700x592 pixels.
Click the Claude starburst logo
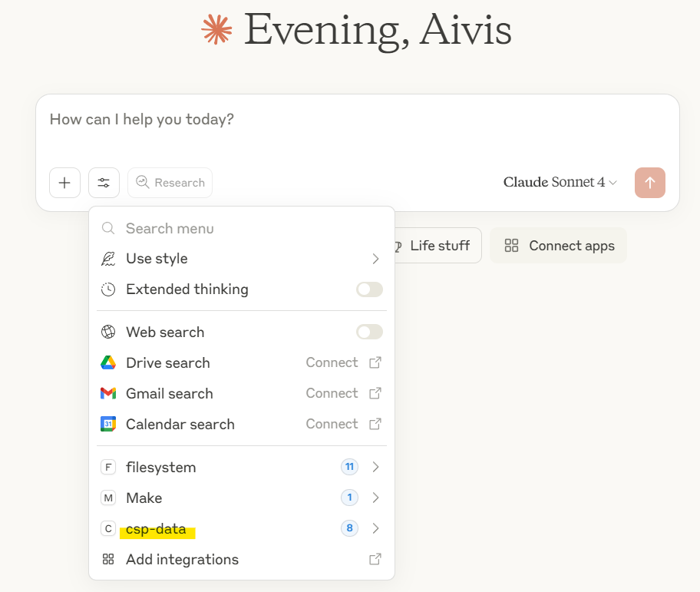click(216, 30)
